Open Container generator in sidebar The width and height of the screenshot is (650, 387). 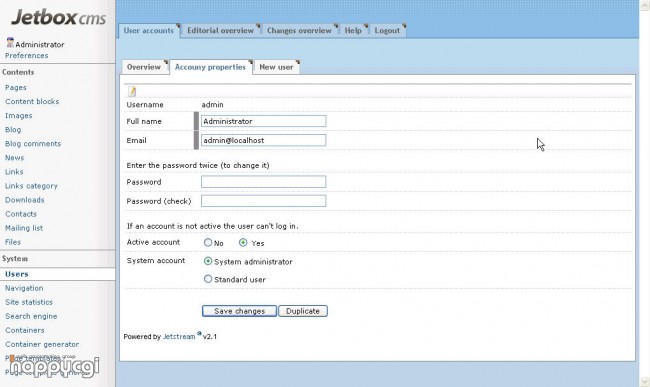(42, 345)
